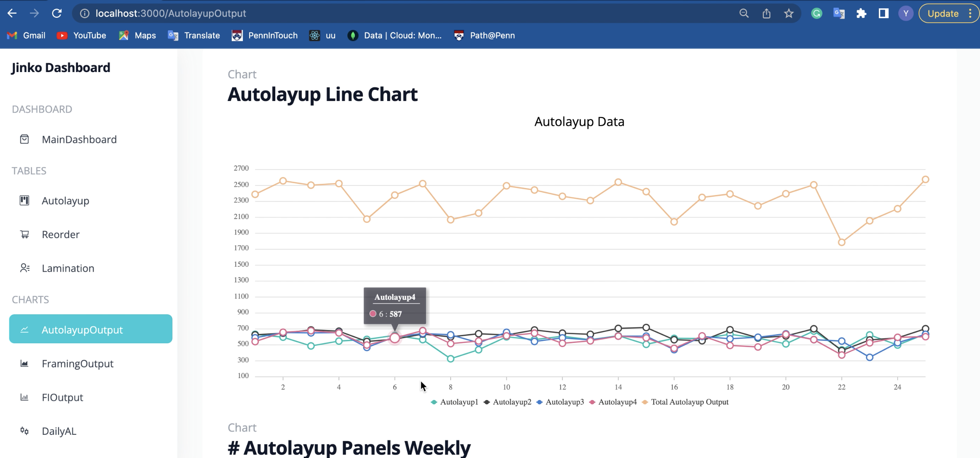
Task: Click the Autolayup table icon
Action: pos(24,200)
